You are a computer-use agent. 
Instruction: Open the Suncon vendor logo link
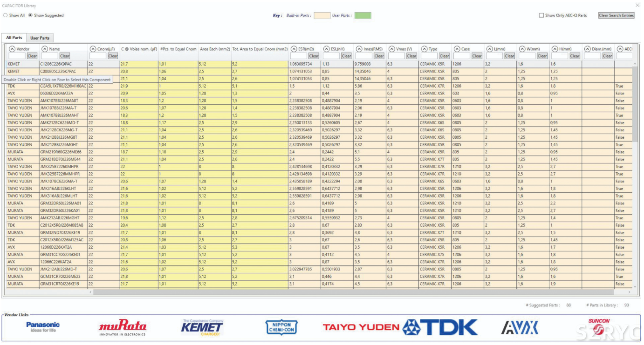coord(599,327)
